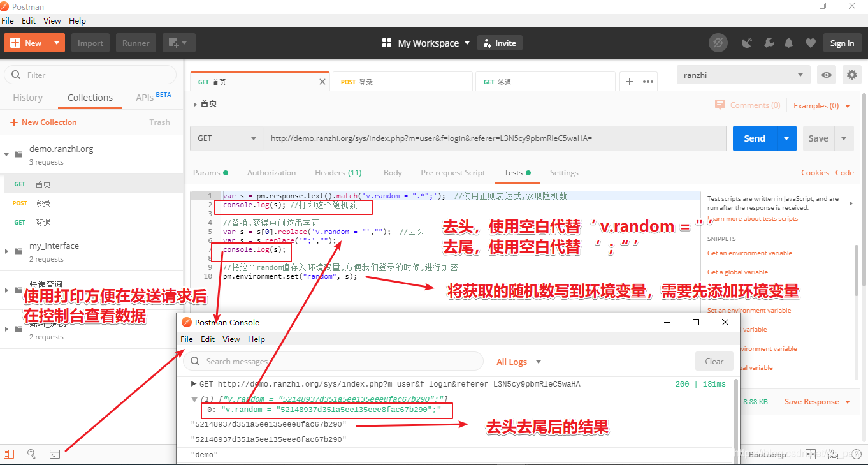Open the Params tab
868x465 pixels.
coord(210,173)
